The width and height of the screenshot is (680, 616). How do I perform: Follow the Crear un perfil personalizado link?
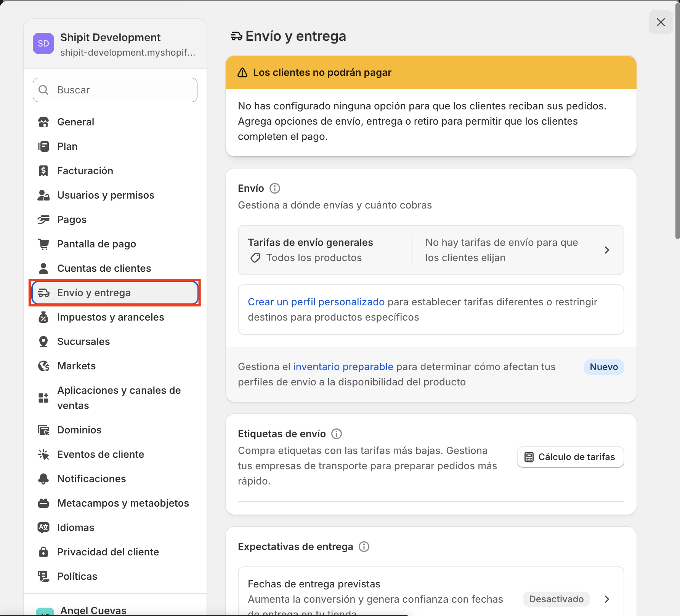(316, 302)
